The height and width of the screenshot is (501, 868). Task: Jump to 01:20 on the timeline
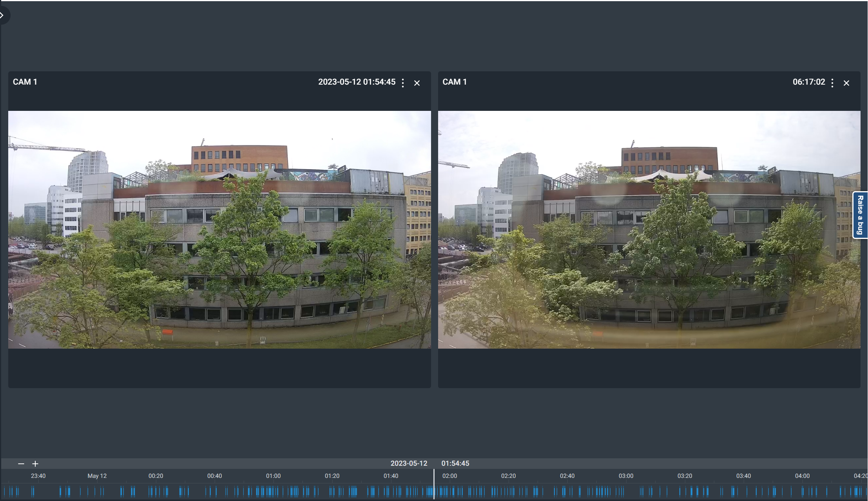(332, 476)
